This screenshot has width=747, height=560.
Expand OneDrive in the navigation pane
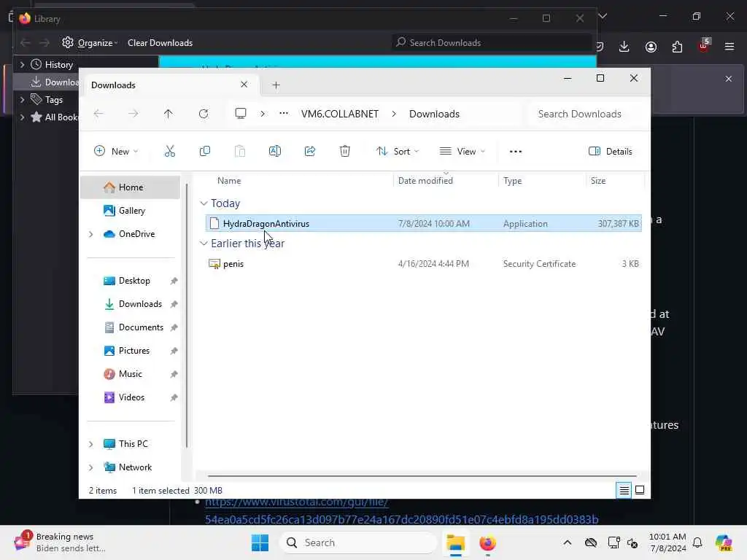click(x=90, y=234)
